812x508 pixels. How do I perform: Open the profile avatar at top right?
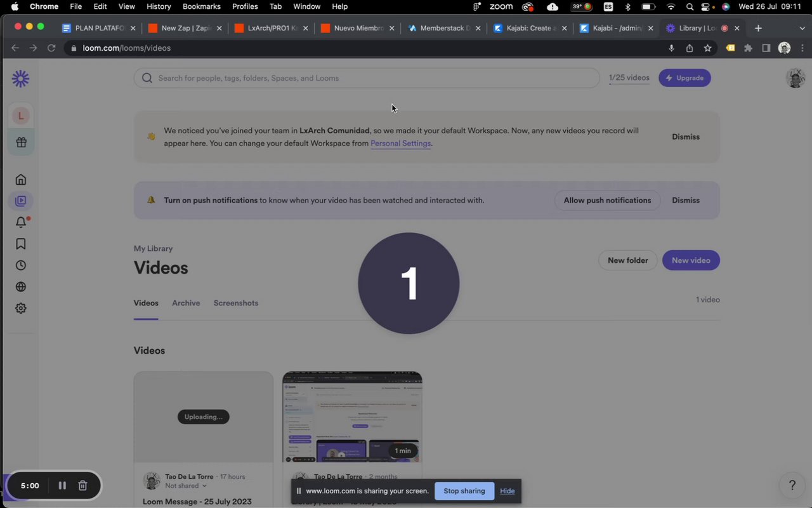point(796,78)
